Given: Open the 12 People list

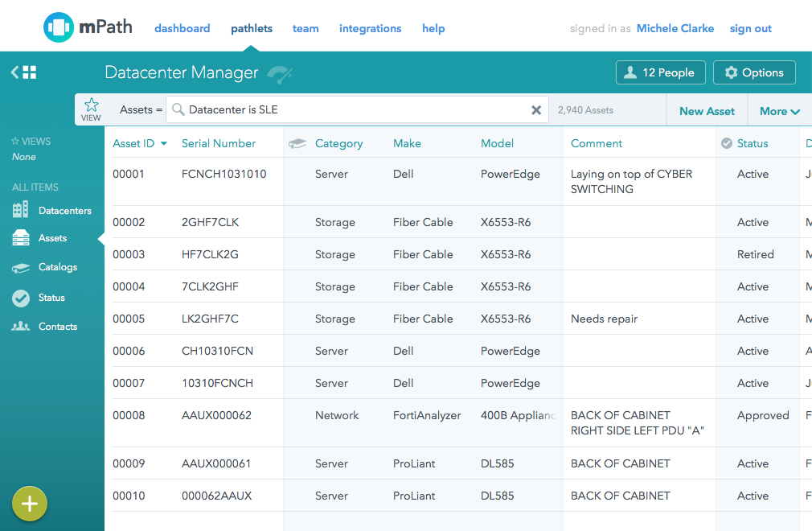Looking at the screenshot, I should coord(660,72).
